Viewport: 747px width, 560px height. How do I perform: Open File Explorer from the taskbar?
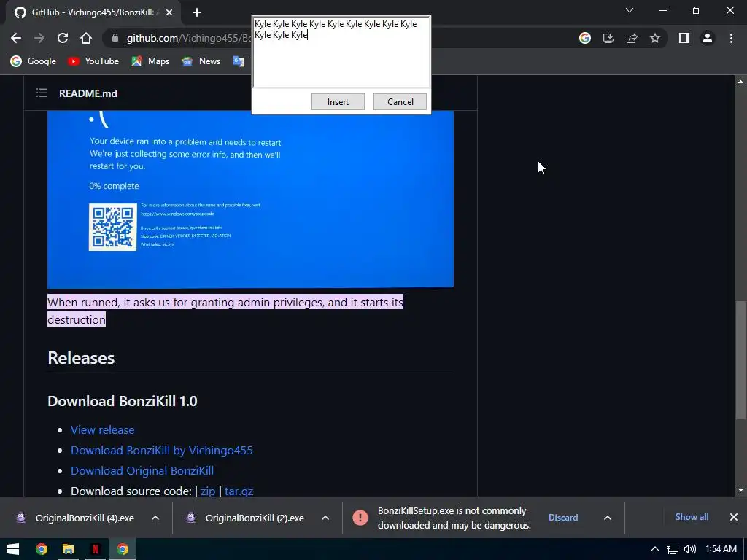[69, 550]
